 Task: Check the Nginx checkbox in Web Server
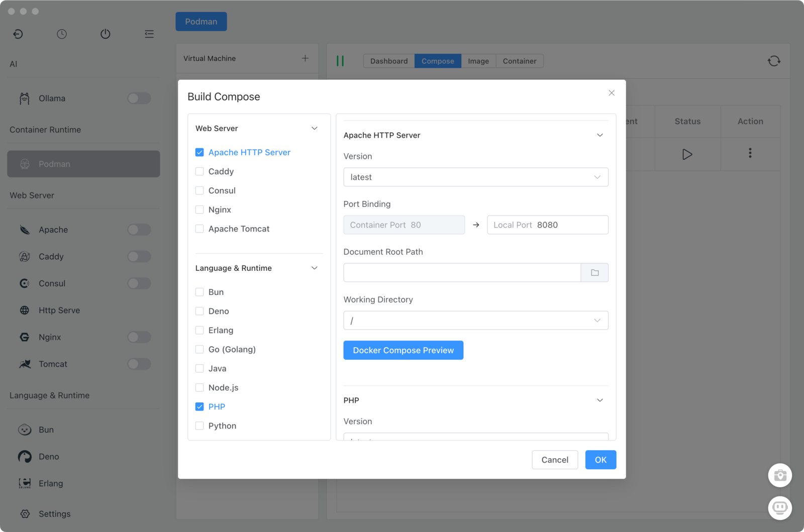coord(199,209)
